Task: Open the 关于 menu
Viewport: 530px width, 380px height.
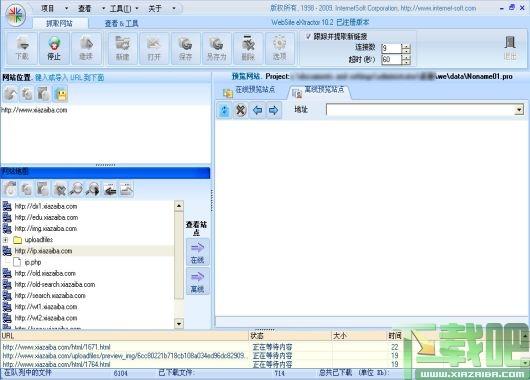Action: [155, 8]
